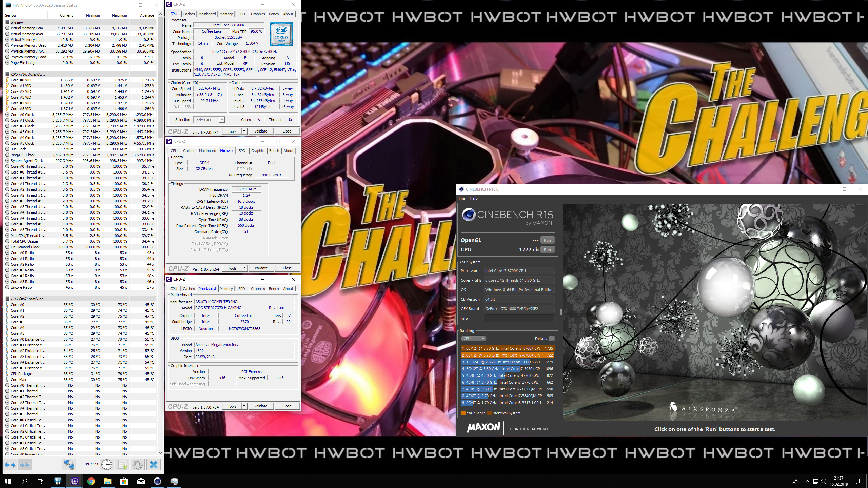This screenshot has height=488, width=868.
Task: Open the network status tray icon
Action: [x=815, y=481]
